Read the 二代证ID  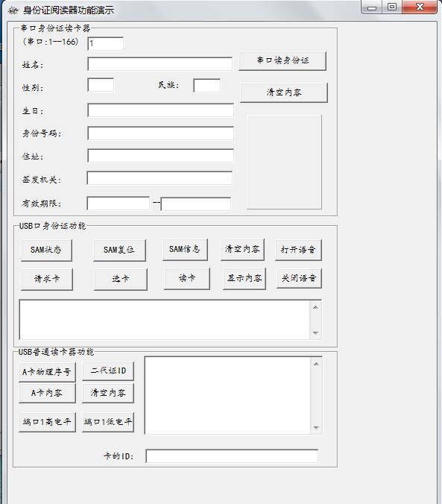point(107,371)
